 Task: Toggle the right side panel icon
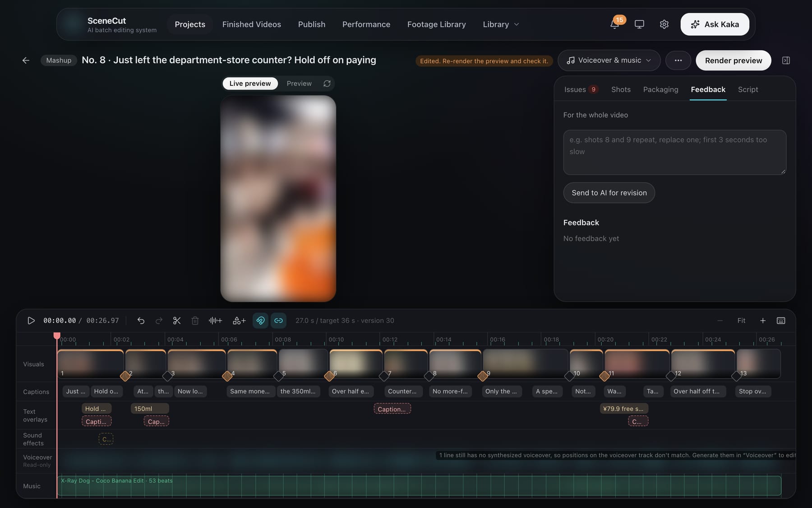coord(786,61)
